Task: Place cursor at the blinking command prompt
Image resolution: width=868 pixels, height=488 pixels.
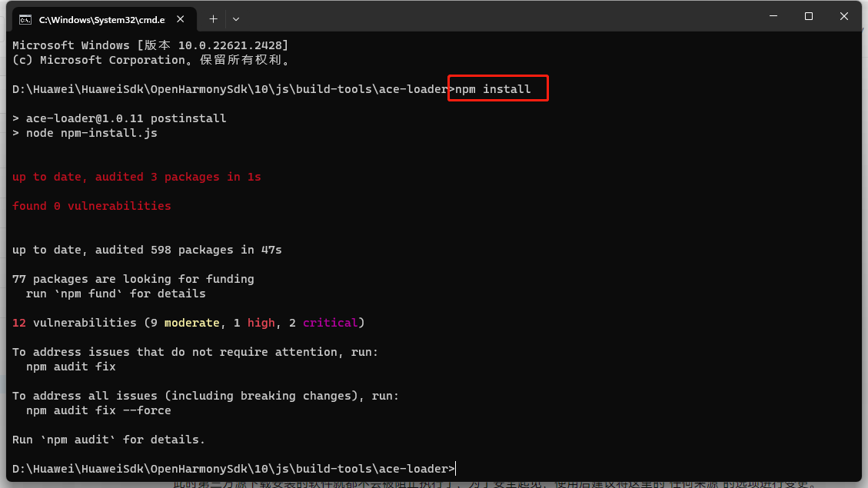Action: click(x=454, y=468)
